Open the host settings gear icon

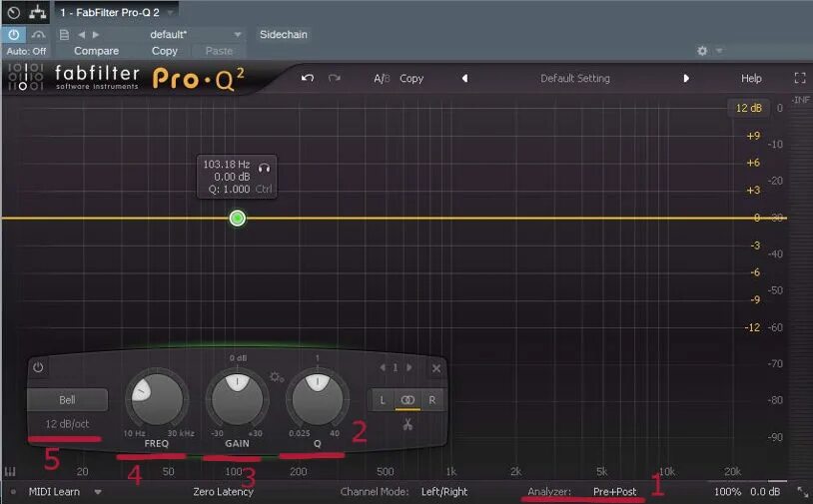pyautogui.click(x=702, y=51)
